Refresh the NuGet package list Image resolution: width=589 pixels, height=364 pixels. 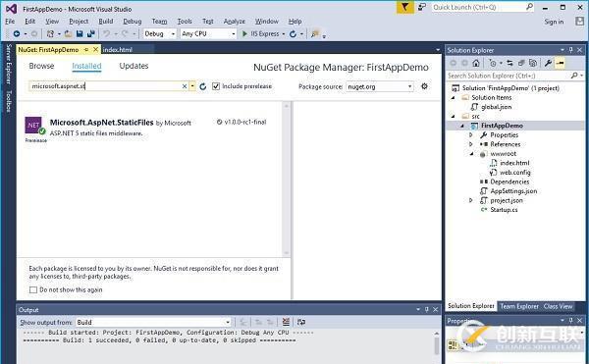[x=203, y=86]
